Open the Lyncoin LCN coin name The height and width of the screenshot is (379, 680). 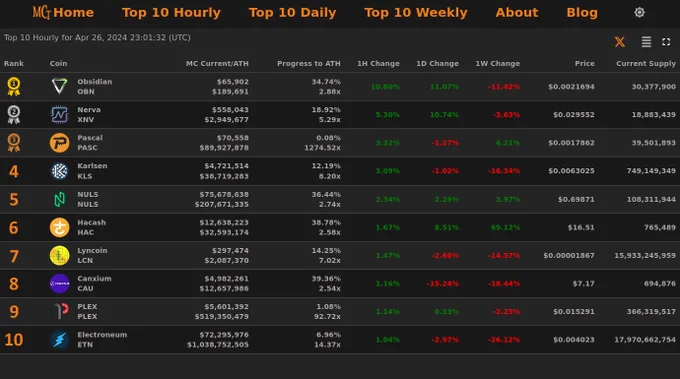click(92, 255)
